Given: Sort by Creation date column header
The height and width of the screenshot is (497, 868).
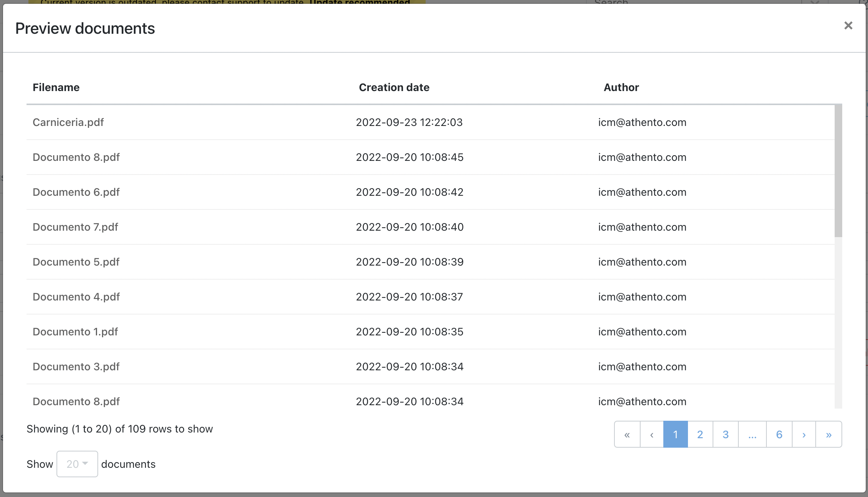Looking at the screenshot, I should click(x=394, y=88).
